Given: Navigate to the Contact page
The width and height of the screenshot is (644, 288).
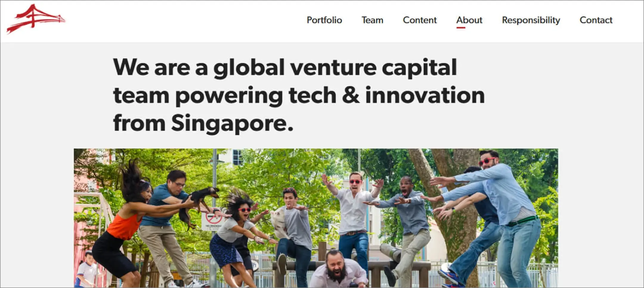Looking at the screenshot, I should pyautogui.click(x=596, y=20).
